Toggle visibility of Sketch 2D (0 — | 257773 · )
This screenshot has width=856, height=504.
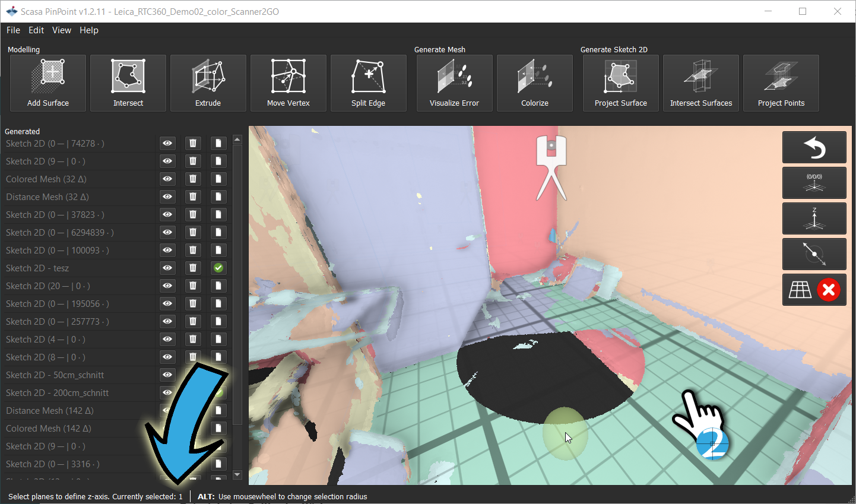click(x=167, y=321)
